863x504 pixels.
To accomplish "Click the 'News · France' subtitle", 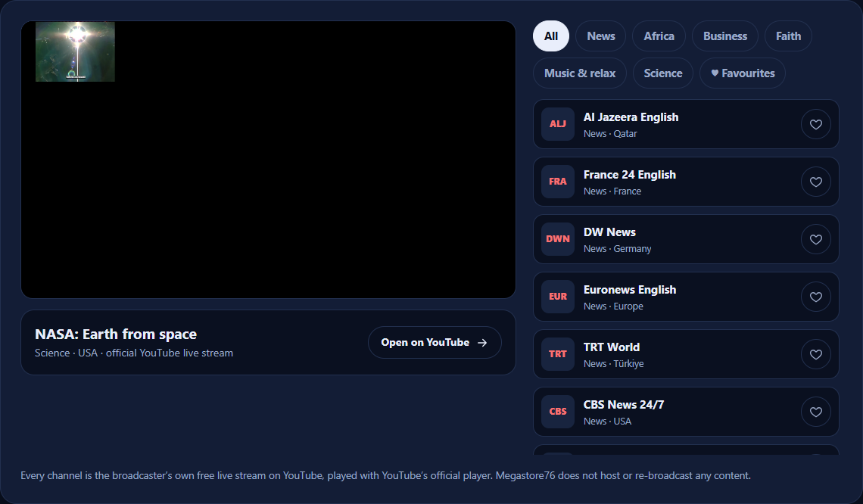I will tap(612, 191).
